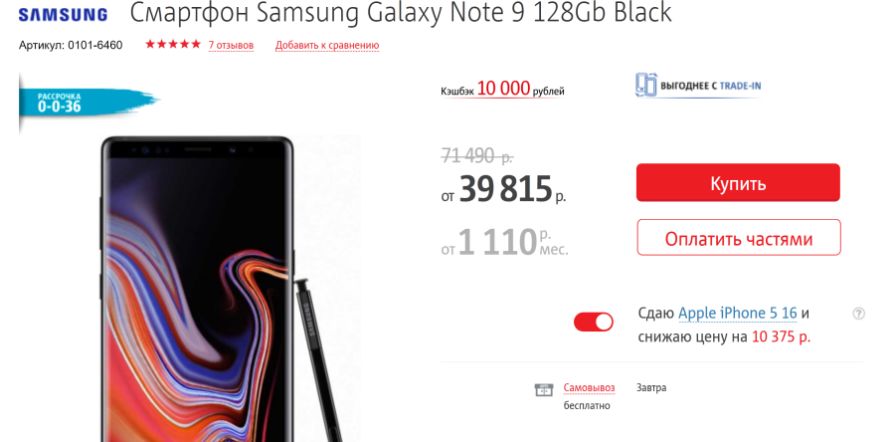
Task: Click the five-star rating icons
Action: click(173, 44)
